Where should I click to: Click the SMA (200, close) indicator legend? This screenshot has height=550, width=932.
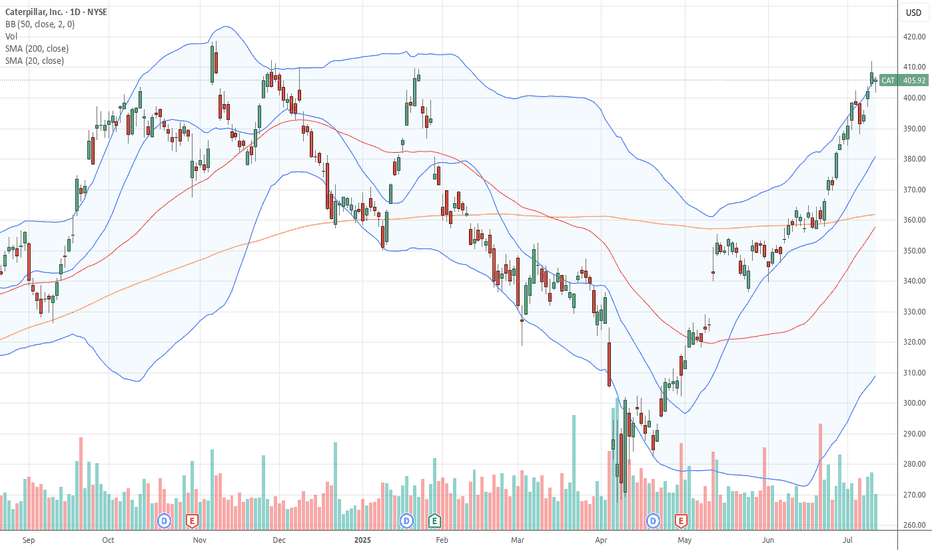[37, 49]
